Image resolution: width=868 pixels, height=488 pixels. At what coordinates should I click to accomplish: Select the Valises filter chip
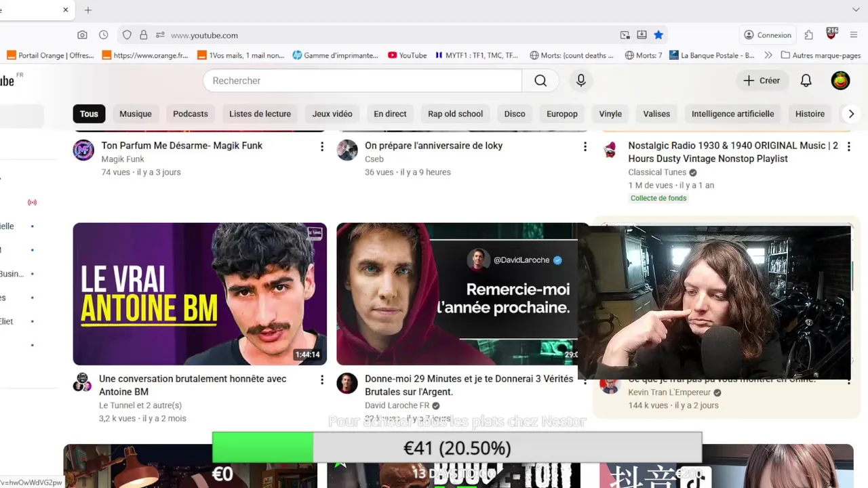point(656,114)
